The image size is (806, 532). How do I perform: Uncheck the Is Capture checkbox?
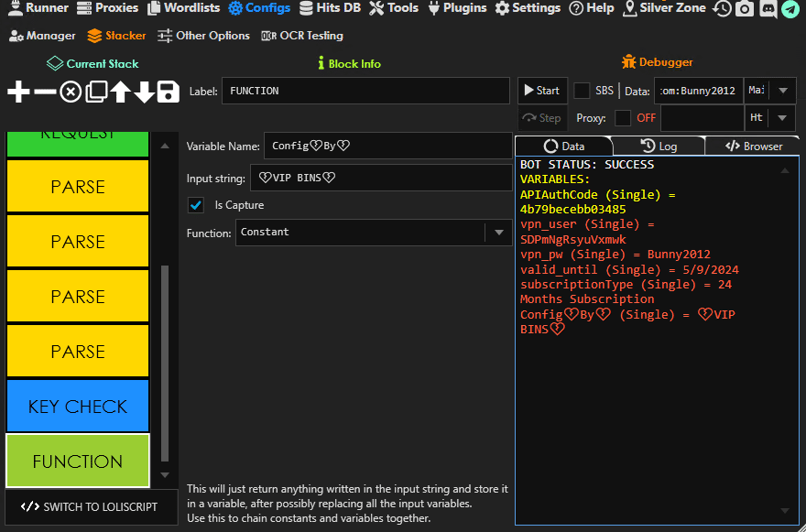[x=195, y=205]
